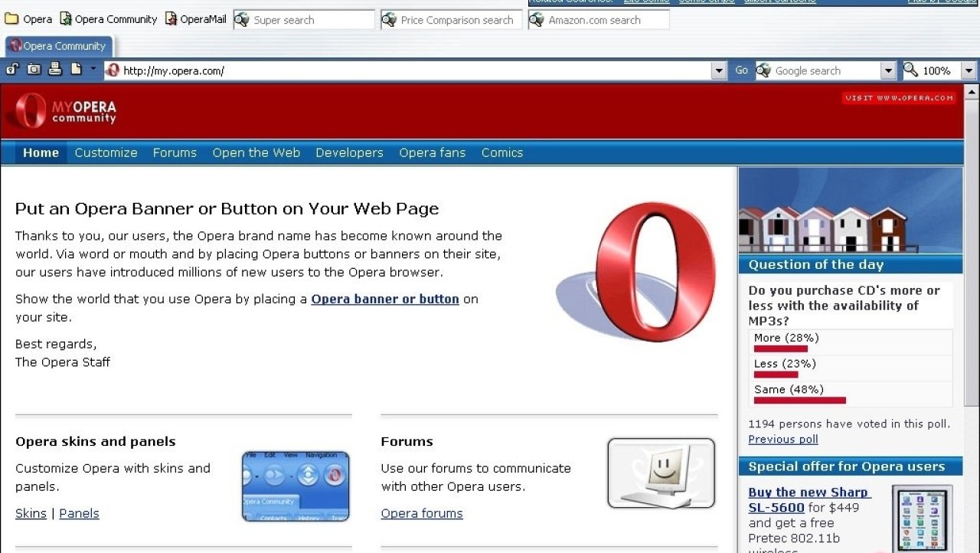
Task: Click The Opera Staff signature text
Action: (63, 362)
